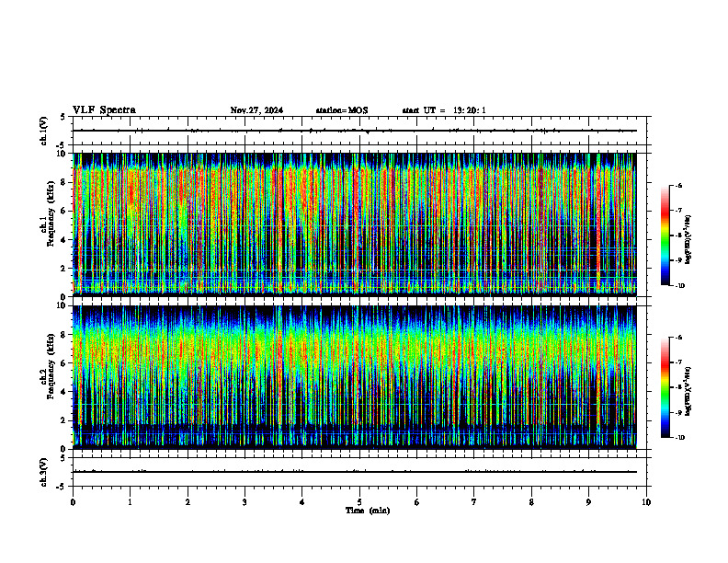Screen dimensions: 728x563
Task: Click the ch.1 PSD color scale bar
Action: 665,236
